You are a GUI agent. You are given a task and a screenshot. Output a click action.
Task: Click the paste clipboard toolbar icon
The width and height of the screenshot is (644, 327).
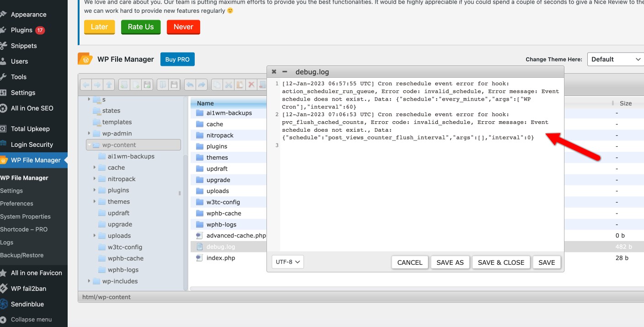point(240,85)
